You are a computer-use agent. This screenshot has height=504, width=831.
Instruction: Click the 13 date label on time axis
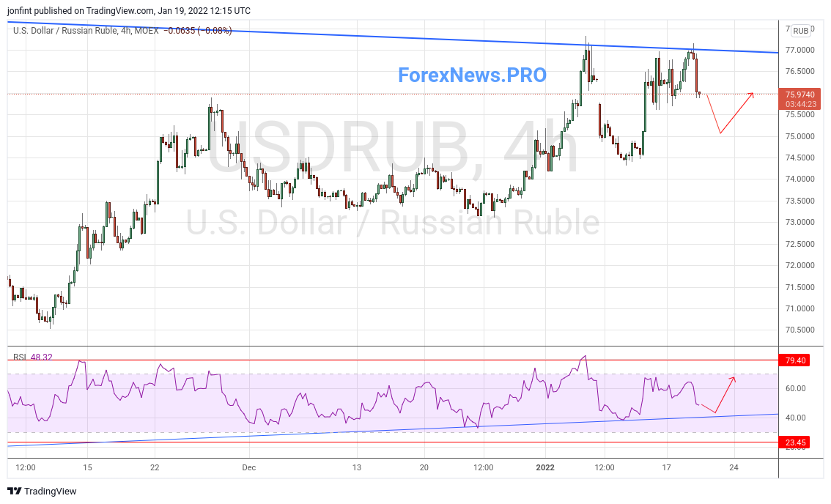pos(357,467)
